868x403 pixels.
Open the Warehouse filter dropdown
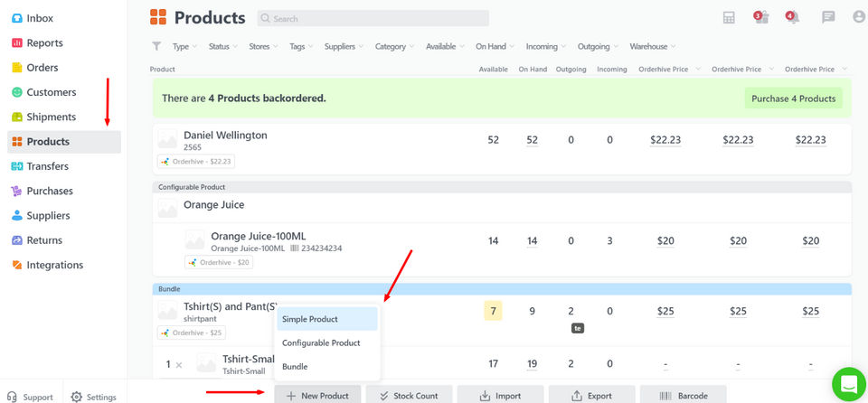pos(653,46)
